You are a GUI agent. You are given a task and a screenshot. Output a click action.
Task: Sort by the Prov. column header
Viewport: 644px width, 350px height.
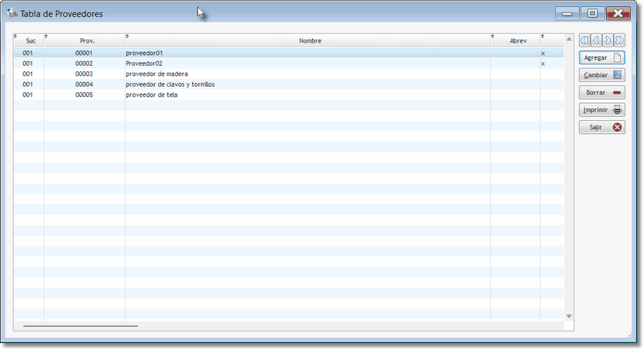84,41
